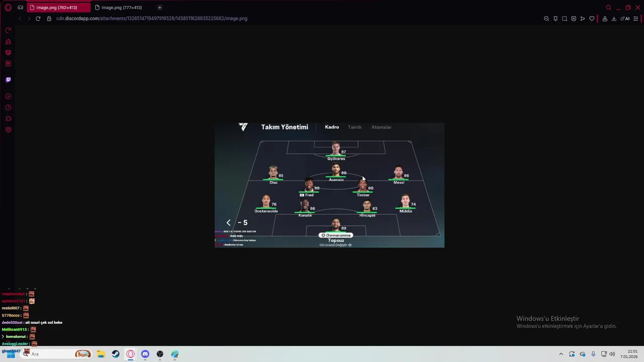Image resolution: width=644 pixels, height=362 pixels.
Task: Go forward to next page
Action: click(29, 19)
